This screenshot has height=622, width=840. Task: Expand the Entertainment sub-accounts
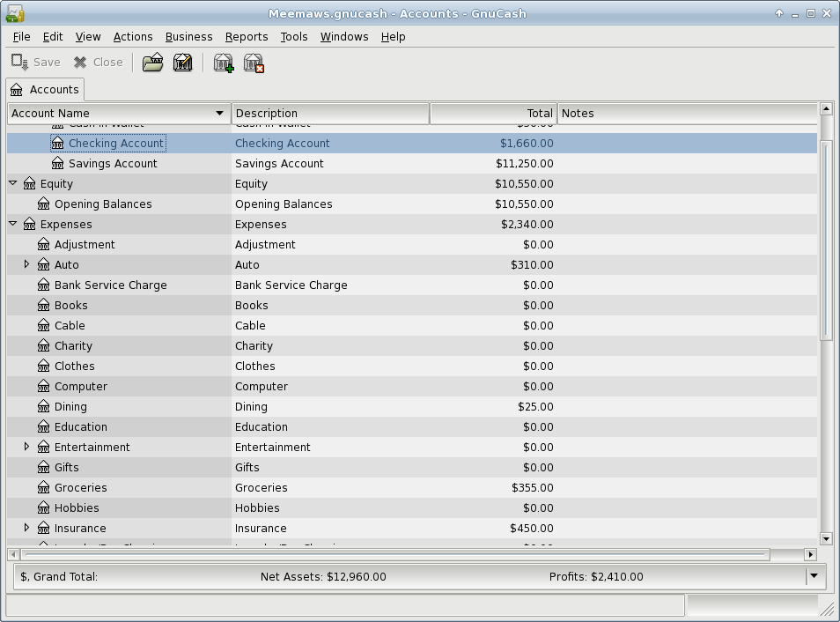(26, 447)
